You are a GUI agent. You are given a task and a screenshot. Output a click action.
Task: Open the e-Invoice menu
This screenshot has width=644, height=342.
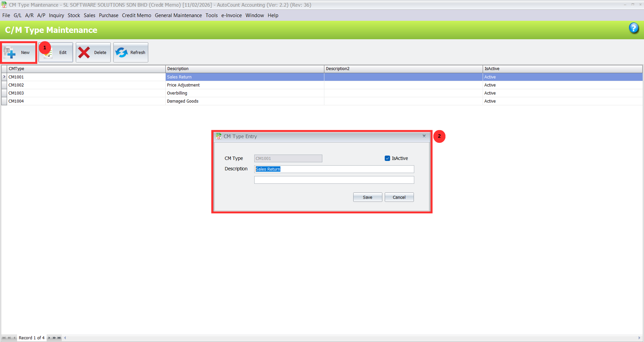[231, 15]
